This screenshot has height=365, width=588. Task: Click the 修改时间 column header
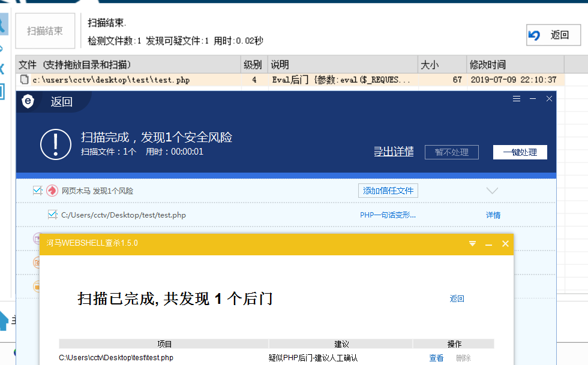(515, 65)
